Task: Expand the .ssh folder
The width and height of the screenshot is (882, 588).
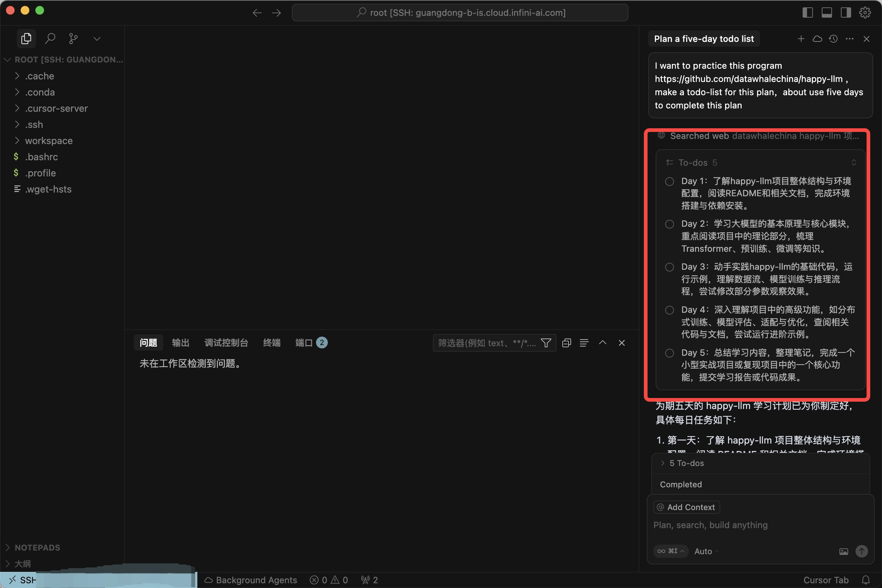Action: (62, 125)
